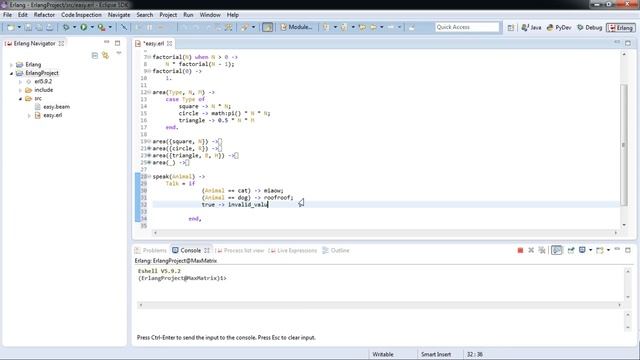Expand the folded area({square, N}) clause
Screen dimensions: 640x360
point(149,142)
